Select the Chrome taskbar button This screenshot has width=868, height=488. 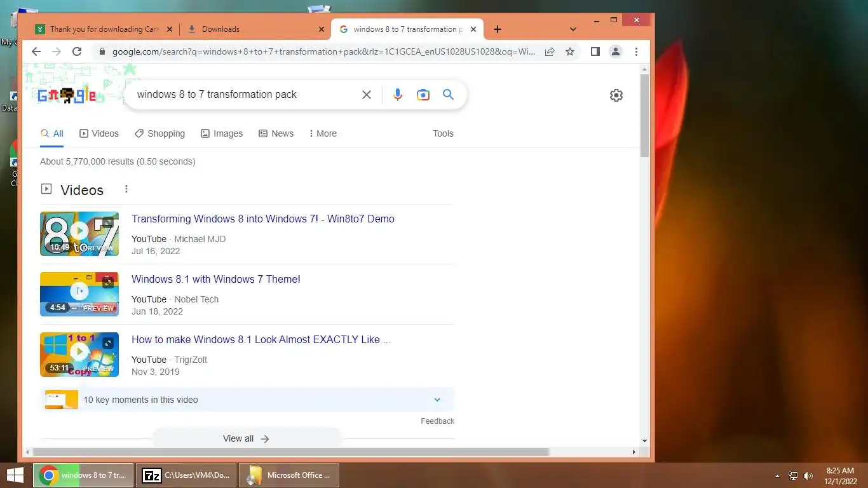point(83,475)
